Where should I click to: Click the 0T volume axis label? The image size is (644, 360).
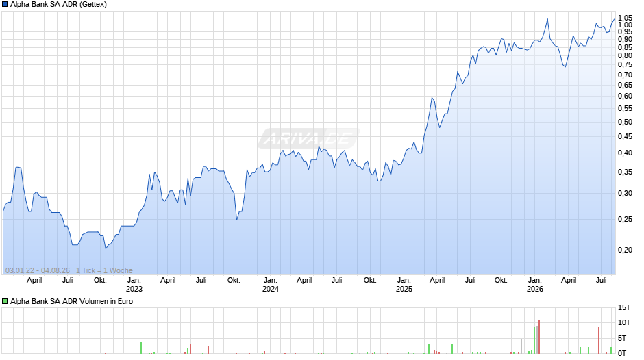pyautogui.click(x=622, y=353)
